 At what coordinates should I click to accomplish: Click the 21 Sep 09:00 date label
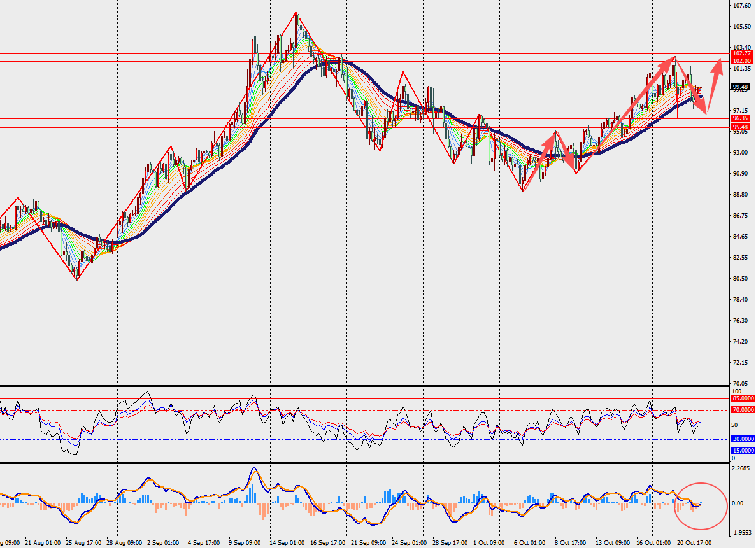coord(369,543)
